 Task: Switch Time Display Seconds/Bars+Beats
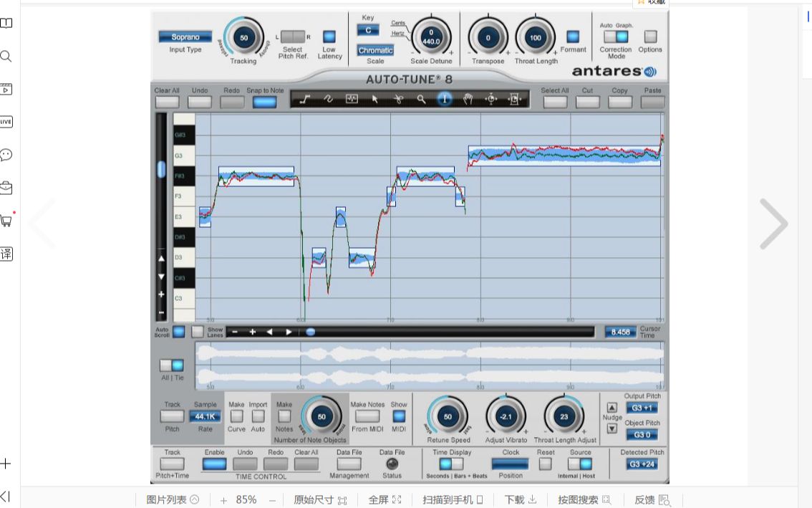(451, 464)
